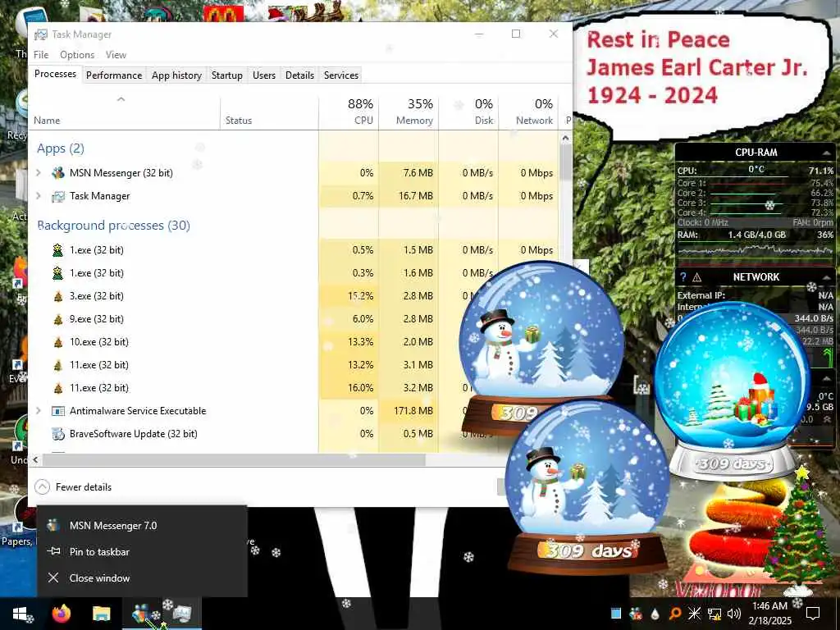Click the orange magnifier tray icon
Image resolution: width=840 pixels, height=630 pixels.
click(x=674, y=614)
